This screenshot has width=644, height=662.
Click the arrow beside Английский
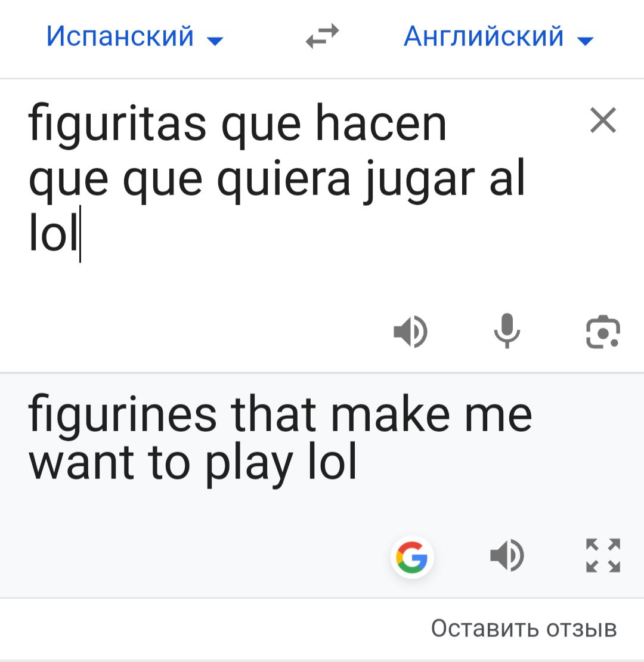click(586, 41)
